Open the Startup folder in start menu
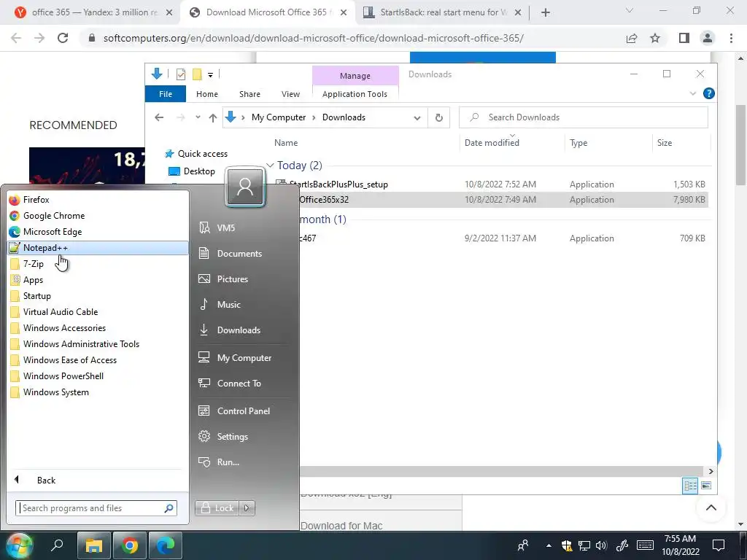This screenshot has height=560, width=747. (98, 296)
